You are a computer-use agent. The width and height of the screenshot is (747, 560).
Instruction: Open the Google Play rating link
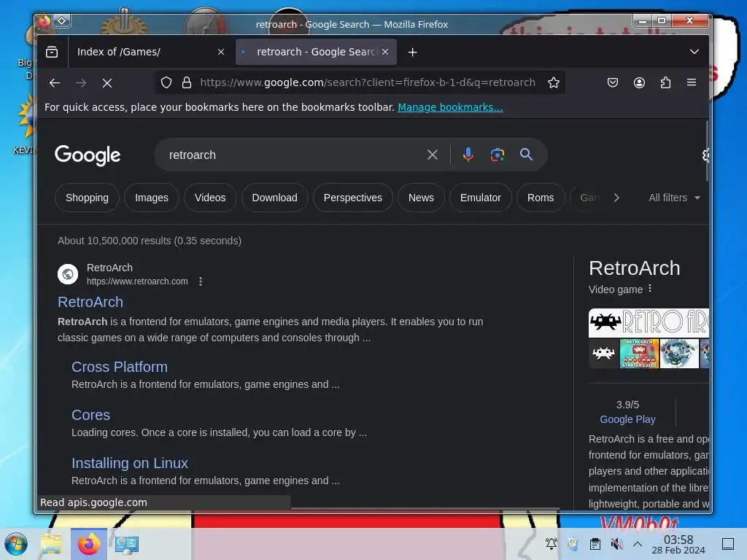pos(627,419)
